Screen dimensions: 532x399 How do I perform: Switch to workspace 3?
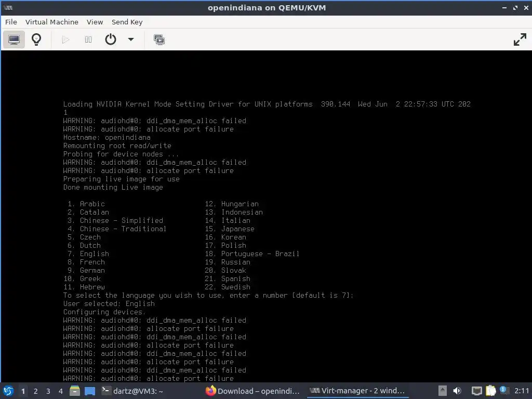(x=48, y=391)
